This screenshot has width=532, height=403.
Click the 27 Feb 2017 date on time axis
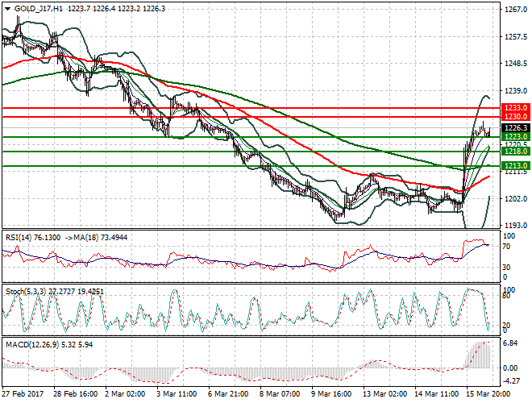click(x=23, y=395)
